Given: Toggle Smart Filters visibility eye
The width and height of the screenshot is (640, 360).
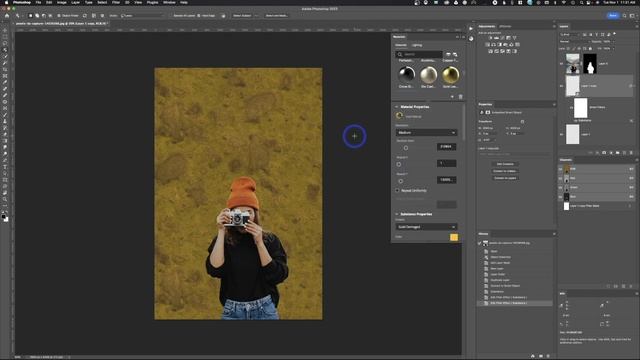Looking at the screenshot, I should [571, 107].
